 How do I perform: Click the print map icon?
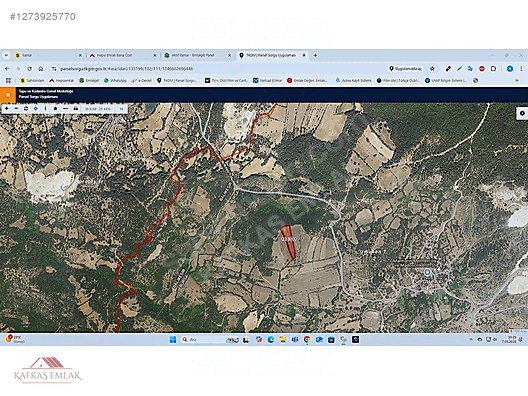pyautogui.click(x=76, y=108)
